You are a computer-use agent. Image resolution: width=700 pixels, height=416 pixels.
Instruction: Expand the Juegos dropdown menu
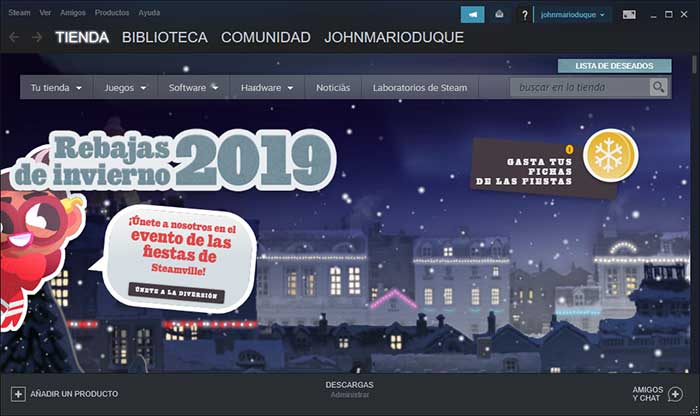[x=125, y=87]
